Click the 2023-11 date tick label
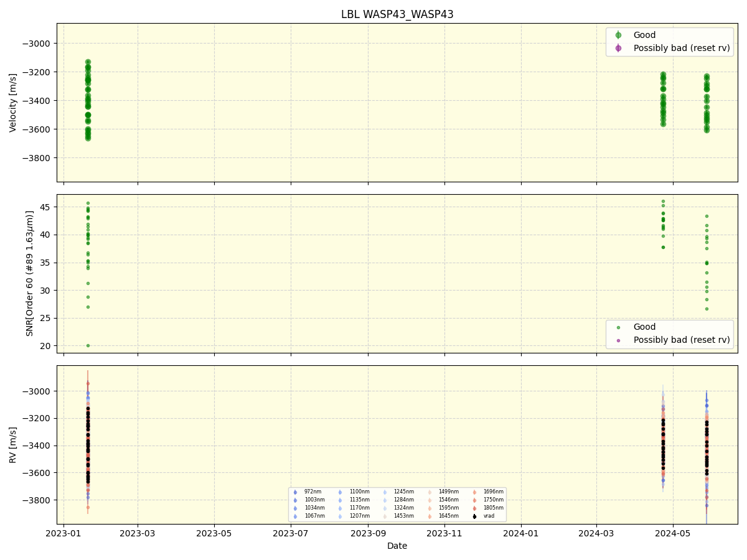The height and width of the screenshot is (560, 747). 444,533
